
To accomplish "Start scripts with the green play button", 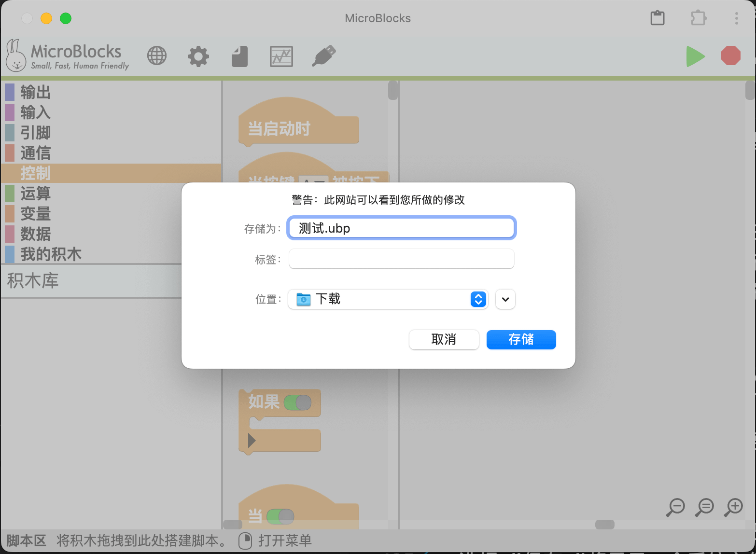I will pyautogui.click(x=695, y=56).
